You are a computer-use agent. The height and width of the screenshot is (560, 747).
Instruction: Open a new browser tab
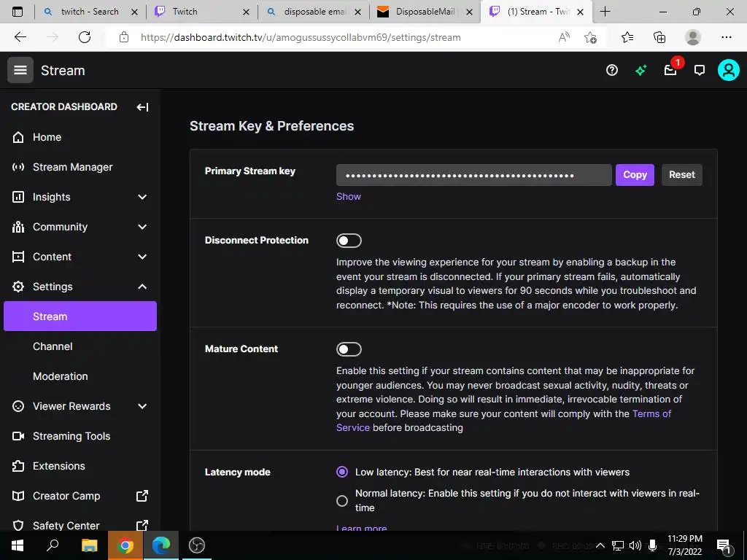(605, 12)
